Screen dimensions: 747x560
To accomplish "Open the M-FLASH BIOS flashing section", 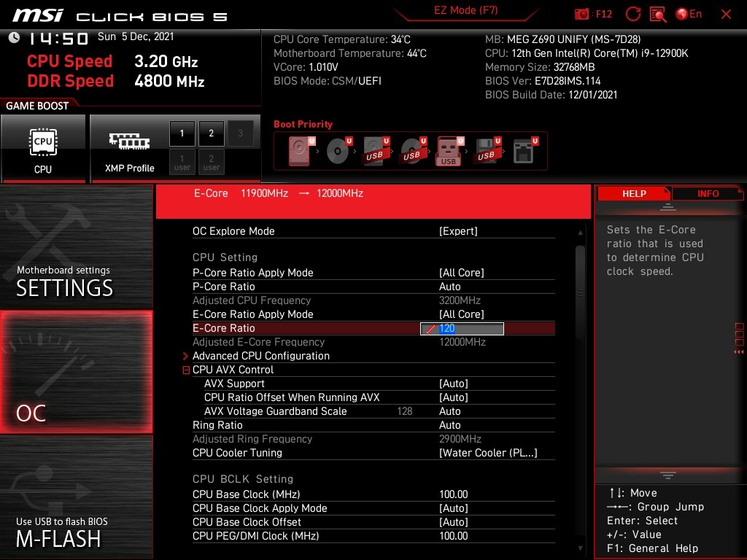I will click(x=76, y=497).
